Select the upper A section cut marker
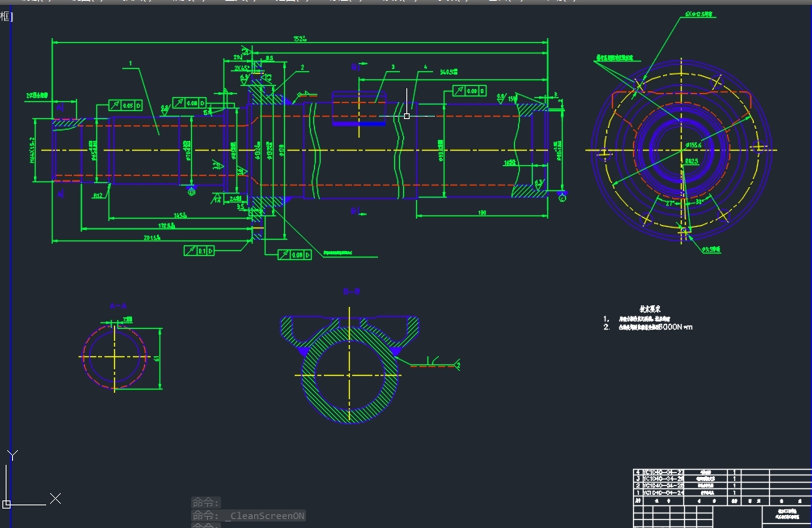Image resolution: width=812 pixels, height=528 pixels. 61,107
